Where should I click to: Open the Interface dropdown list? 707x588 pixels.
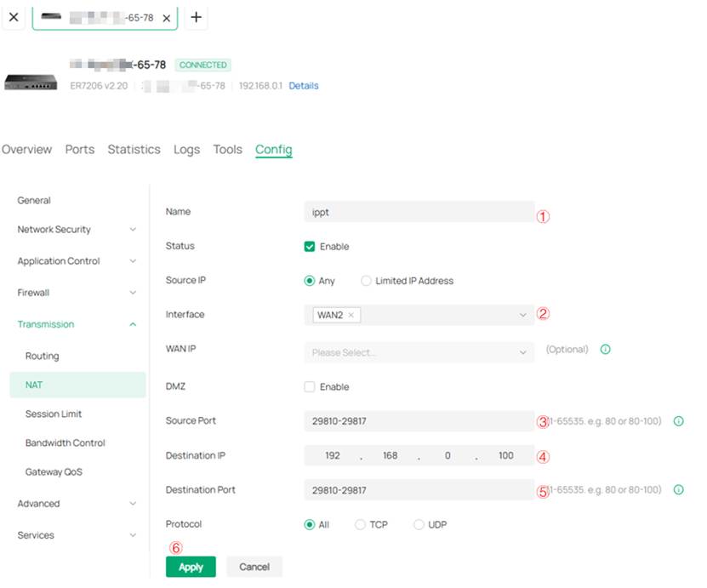[x=522, y=315]
